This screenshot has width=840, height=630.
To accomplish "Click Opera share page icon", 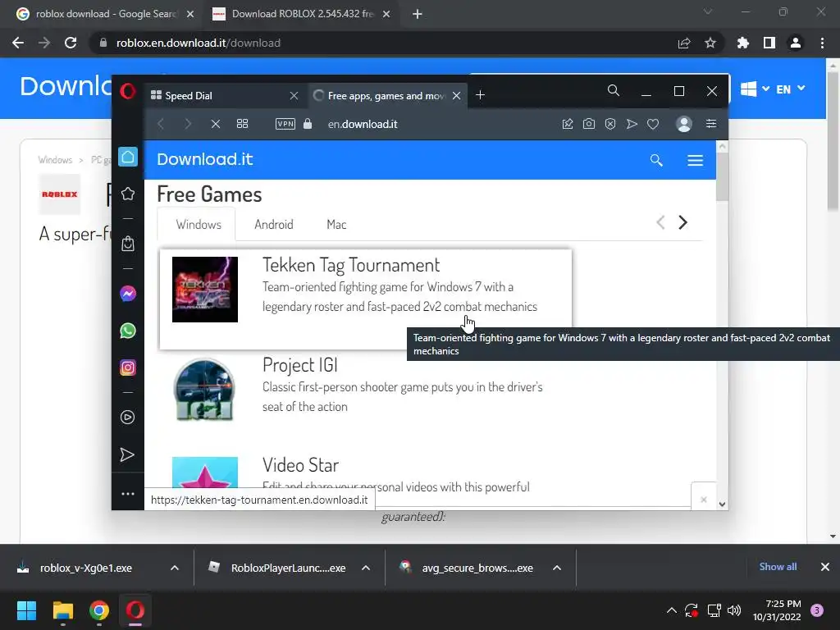I will coord(568,124).
